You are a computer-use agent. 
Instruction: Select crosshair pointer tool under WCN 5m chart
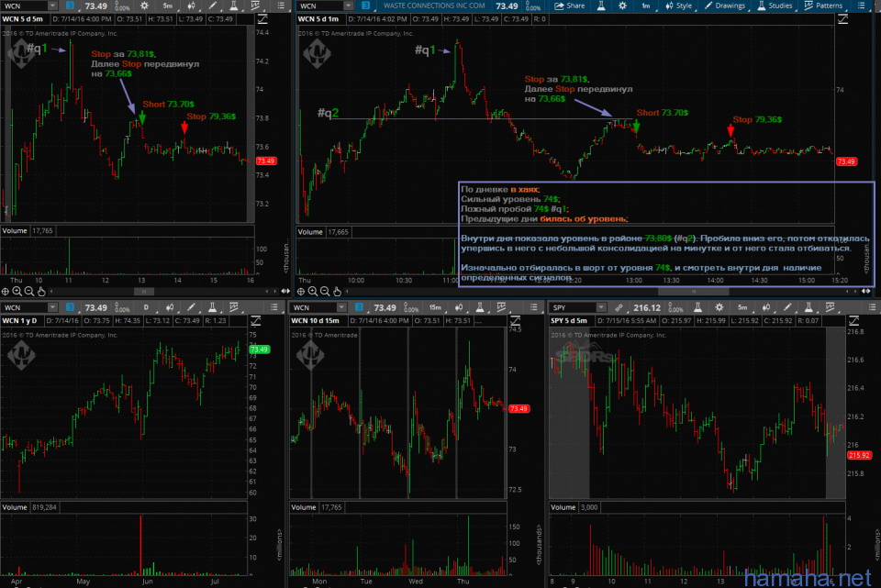(x=6, y=291)
